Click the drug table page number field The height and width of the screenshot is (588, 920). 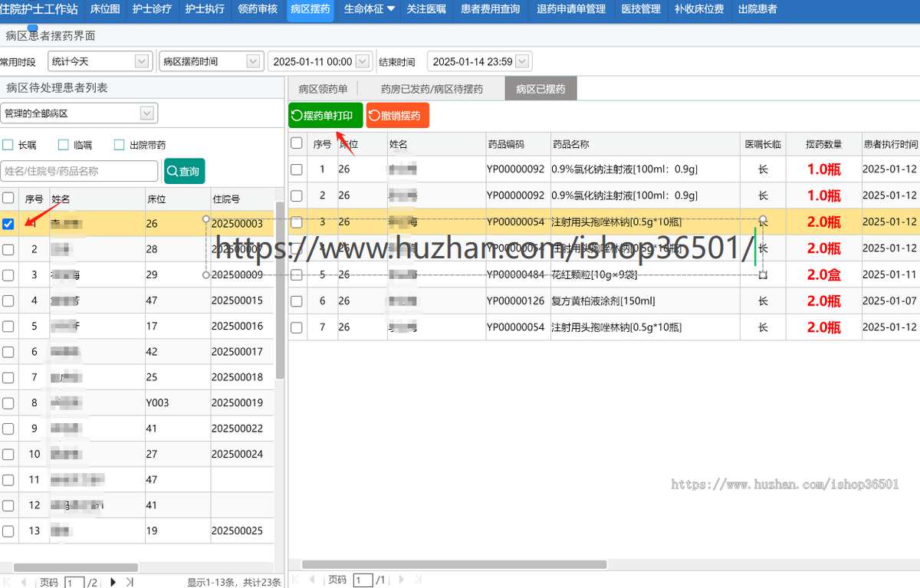[363, 580]
